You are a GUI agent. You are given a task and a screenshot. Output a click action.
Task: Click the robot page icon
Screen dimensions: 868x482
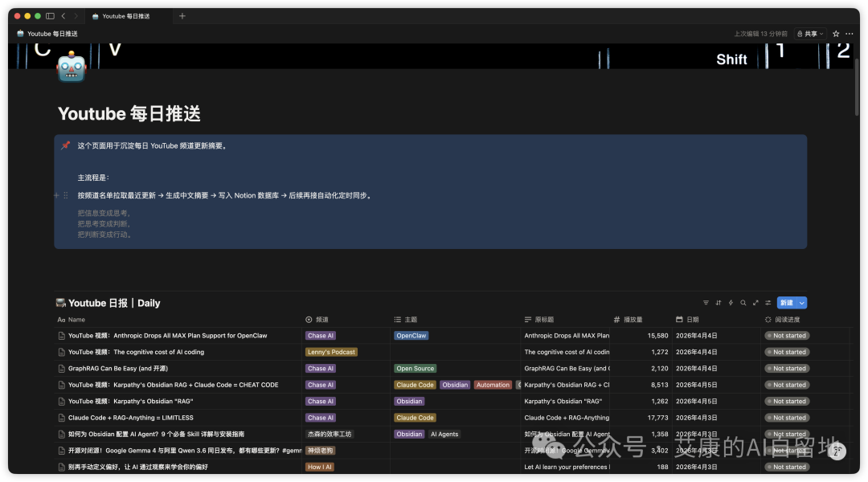71,67
